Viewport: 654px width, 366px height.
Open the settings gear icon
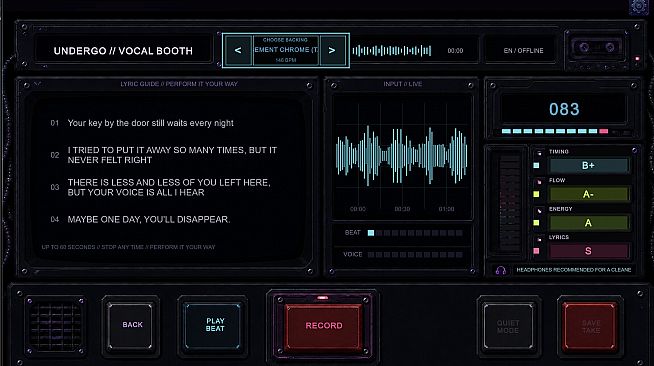pyautogui.click(x=639, y=7)
